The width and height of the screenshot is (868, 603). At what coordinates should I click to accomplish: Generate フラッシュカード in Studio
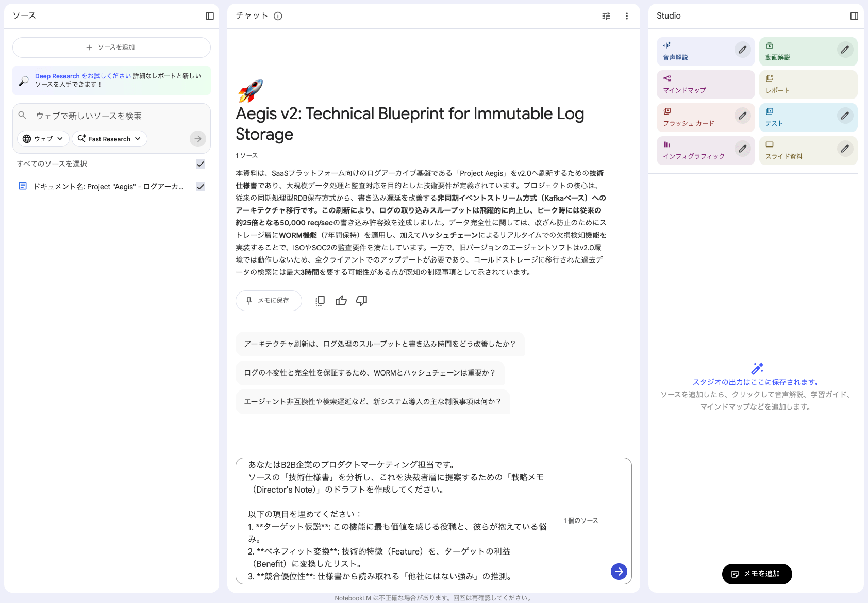tap(693, 117)
